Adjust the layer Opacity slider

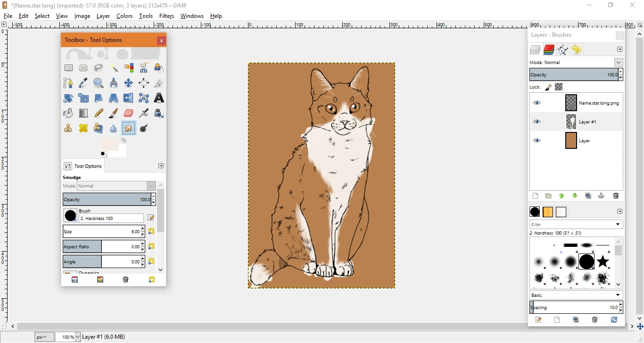click(573, 75)
